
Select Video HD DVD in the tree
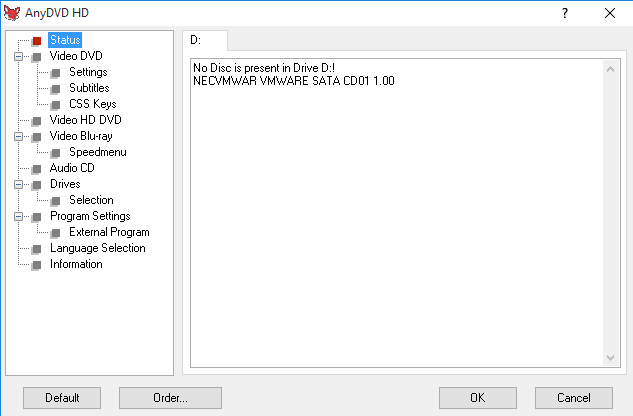click(x=86, y=120)
